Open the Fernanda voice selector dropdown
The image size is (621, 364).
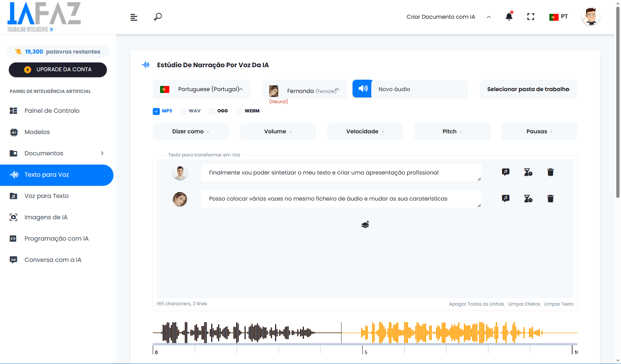pyautogui.click(x=304, y=91)
